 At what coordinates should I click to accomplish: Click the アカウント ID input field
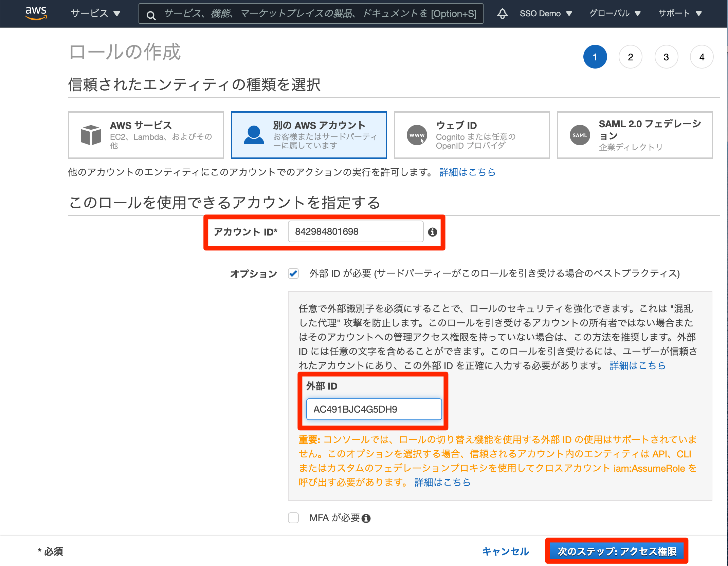pos(356,231)
